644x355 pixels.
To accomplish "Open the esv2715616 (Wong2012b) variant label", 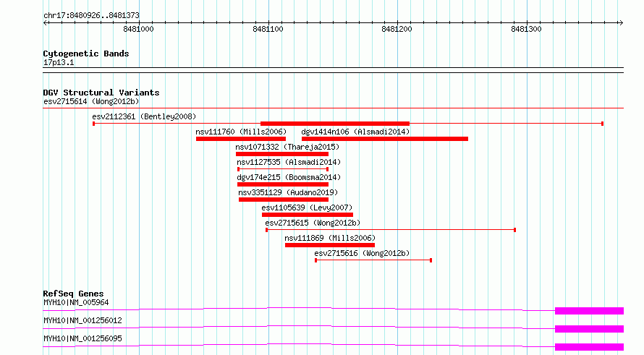I will 362,253.
